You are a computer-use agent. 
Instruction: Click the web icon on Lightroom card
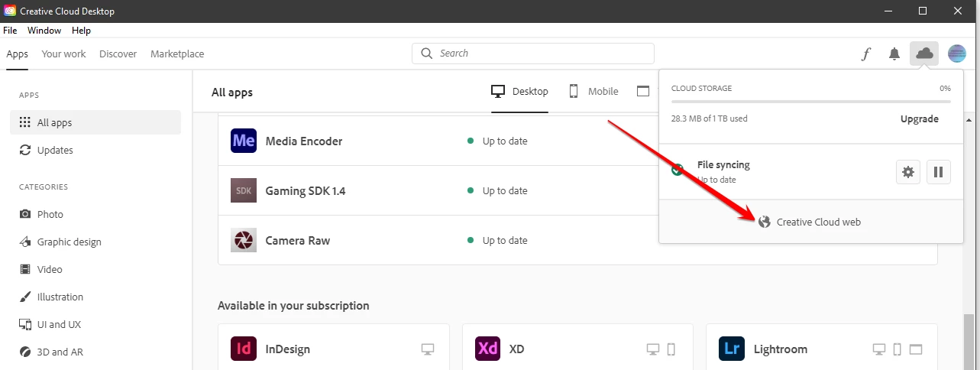pos(916,349)
